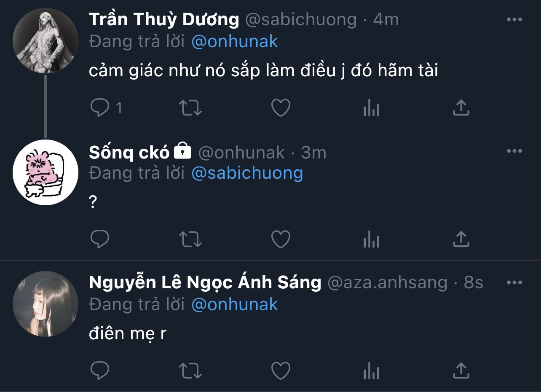Reply to Trần Thuỳ Dương's tweet
Screen dimensions: 541x392
click(x=100, y=108)
